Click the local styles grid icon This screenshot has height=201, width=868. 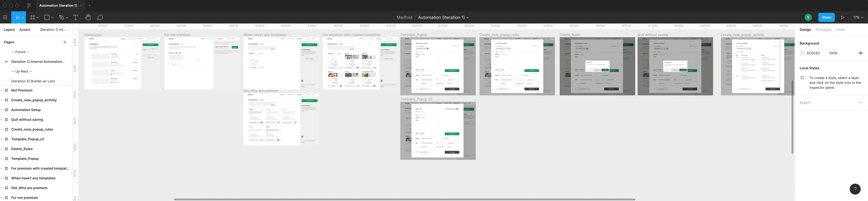point(802,78)
